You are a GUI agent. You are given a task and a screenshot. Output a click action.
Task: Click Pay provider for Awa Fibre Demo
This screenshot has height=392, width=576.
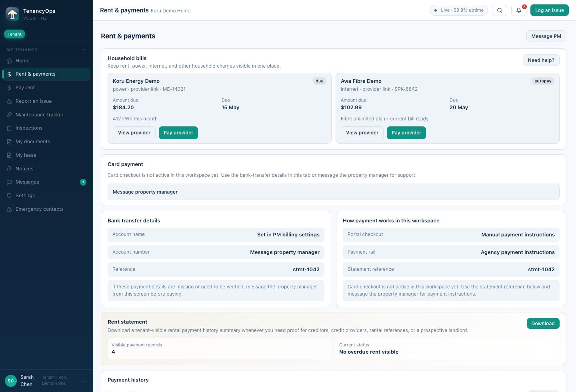point(406,133)
